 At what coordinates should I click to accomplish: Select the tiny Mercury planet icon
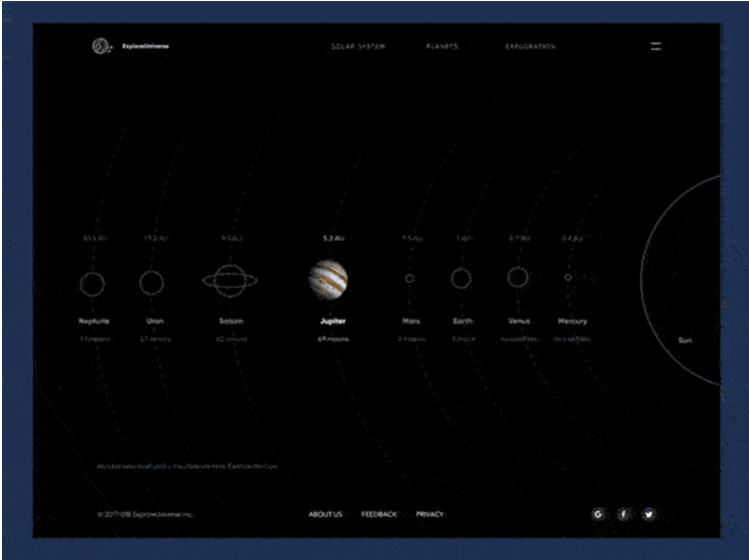(568, 278)
